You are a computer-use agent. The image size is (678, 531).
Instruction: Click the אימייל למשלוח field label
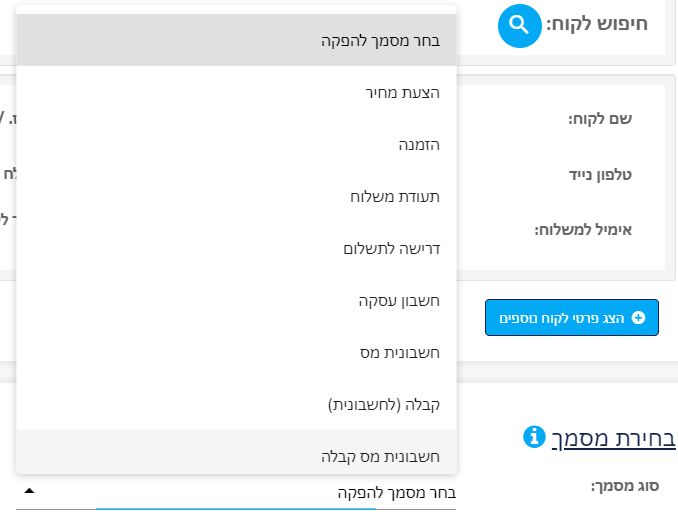tap(583, 229)
